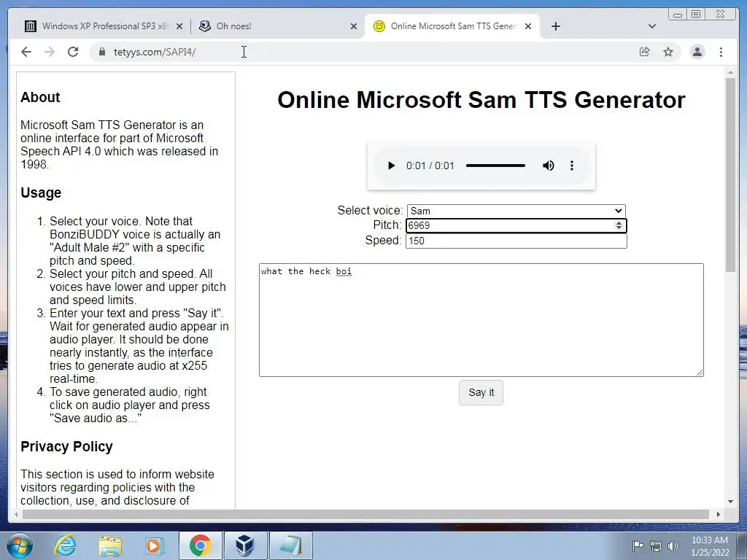747x560 pixels.
Task: Mute the audio player volume
Action: coord(549,166)
